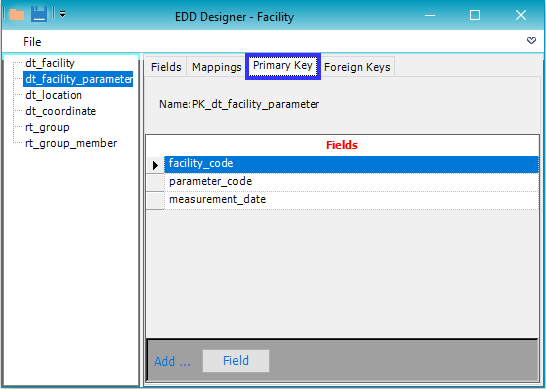Select the Primary Key tab

pyautogui.click(x=283, y=66)
